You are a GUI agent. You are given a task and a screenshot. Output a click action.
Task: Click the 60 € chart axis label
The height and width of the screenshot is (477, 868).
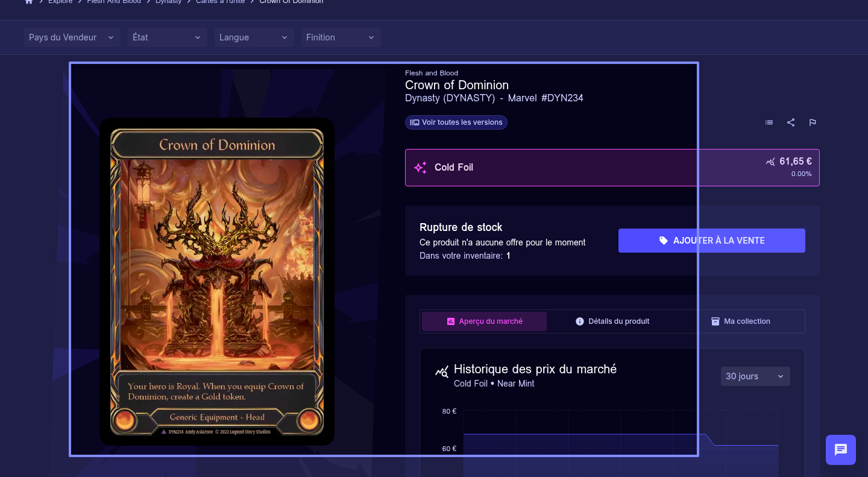(449, 449)
